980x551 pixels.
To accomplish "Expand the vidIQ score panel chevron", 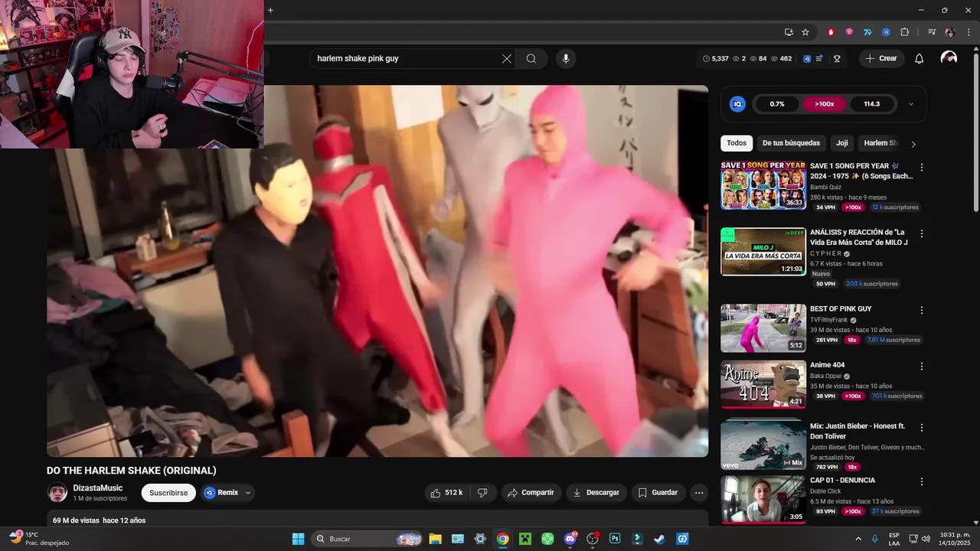I will (910, 104).
